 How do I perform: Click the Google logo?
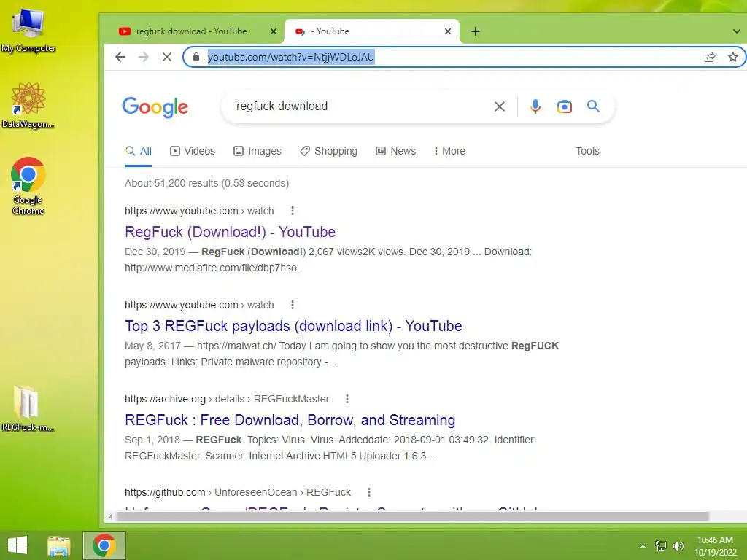pos(155,107)
